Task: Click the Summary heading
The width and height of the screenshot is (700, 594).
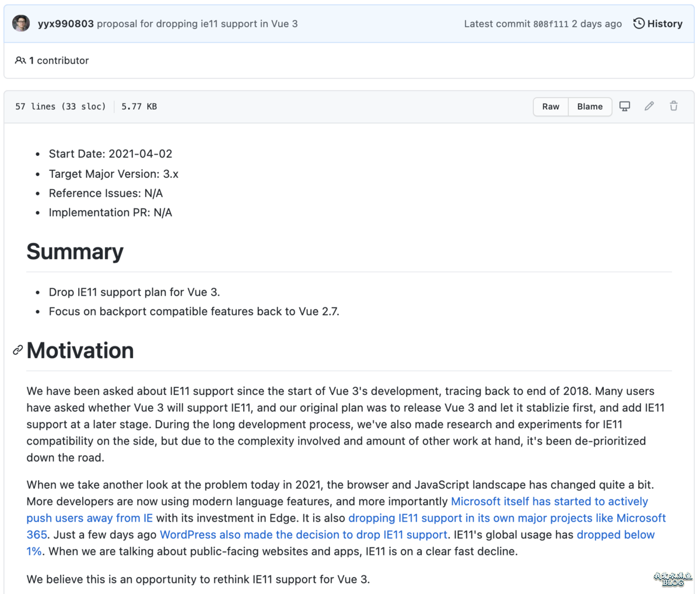Action: (75, 251)
